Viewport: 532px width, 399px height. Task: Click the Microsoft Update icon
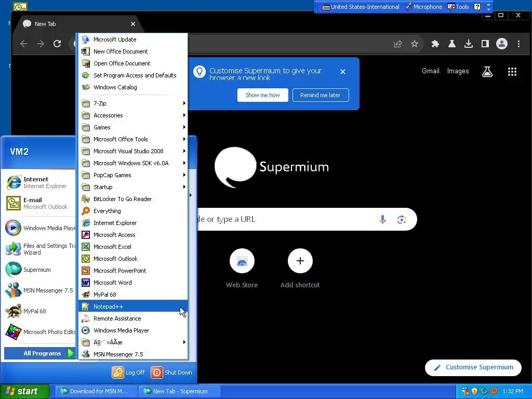[86, 39]
